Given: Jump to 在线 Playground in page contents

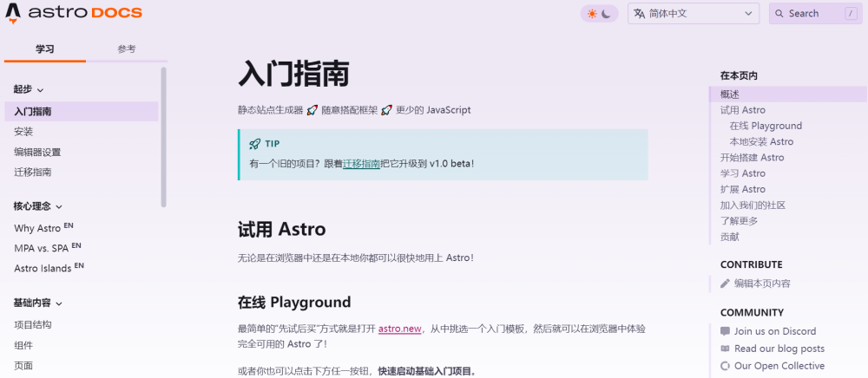Looking at the screenshot, I should point(766,126).
